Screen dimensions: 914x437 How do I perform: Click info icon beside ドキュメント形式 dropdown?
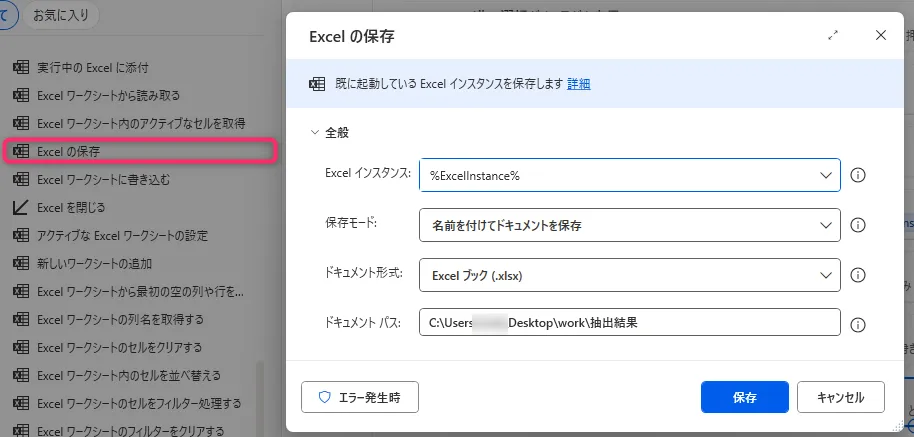pos(857,274)
